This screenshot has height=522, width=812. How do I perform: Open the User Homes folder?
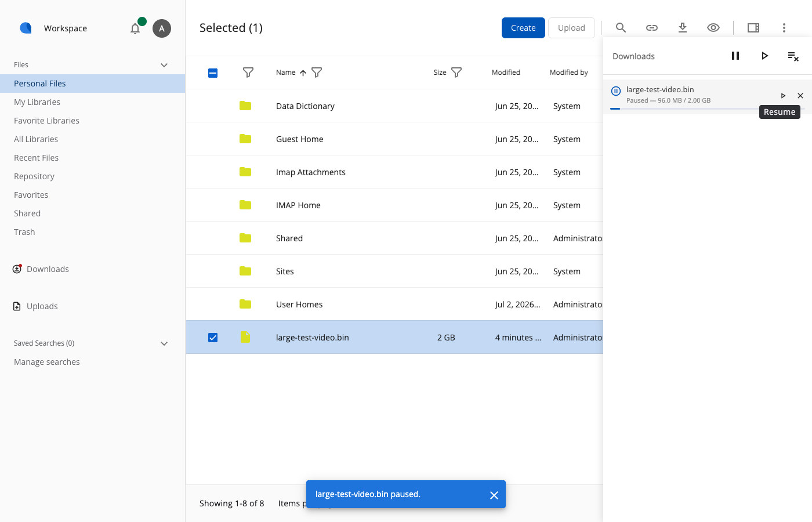pyautogui.click(x=299, y=304)
